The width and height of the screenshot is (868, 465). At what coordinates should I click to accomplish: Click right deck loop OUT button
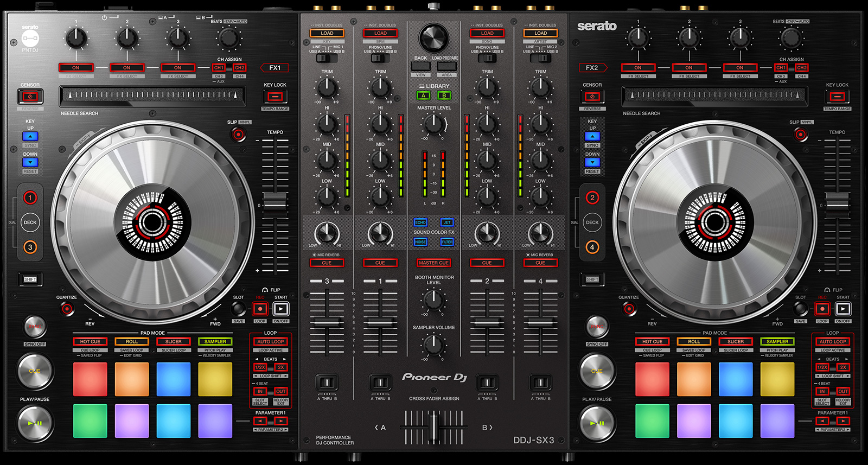click(843, 391)
